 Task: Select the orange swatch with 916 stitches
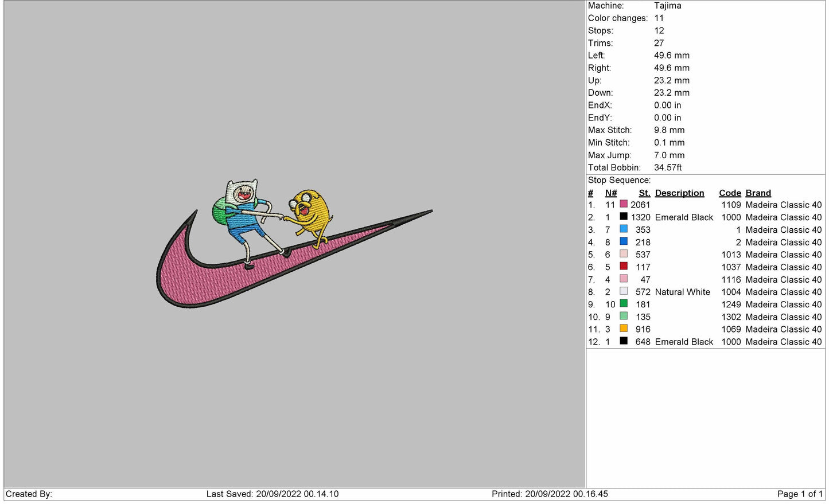623,329
